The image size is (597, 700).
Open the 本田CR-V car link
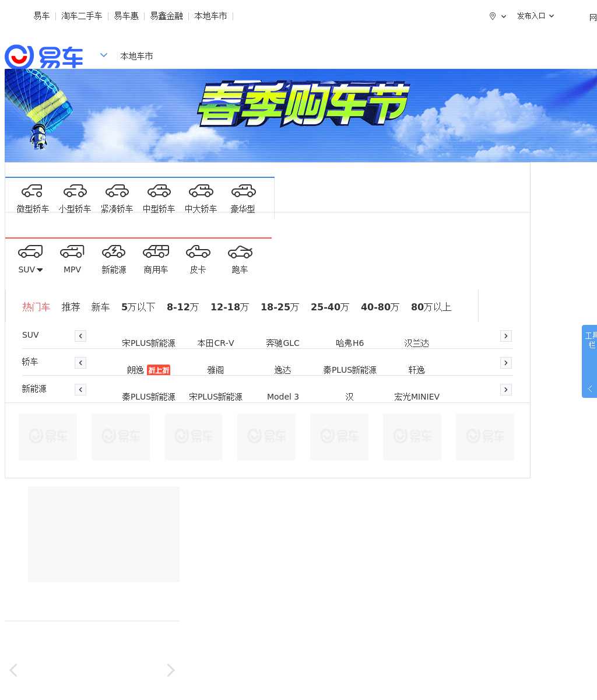point(216,343)
